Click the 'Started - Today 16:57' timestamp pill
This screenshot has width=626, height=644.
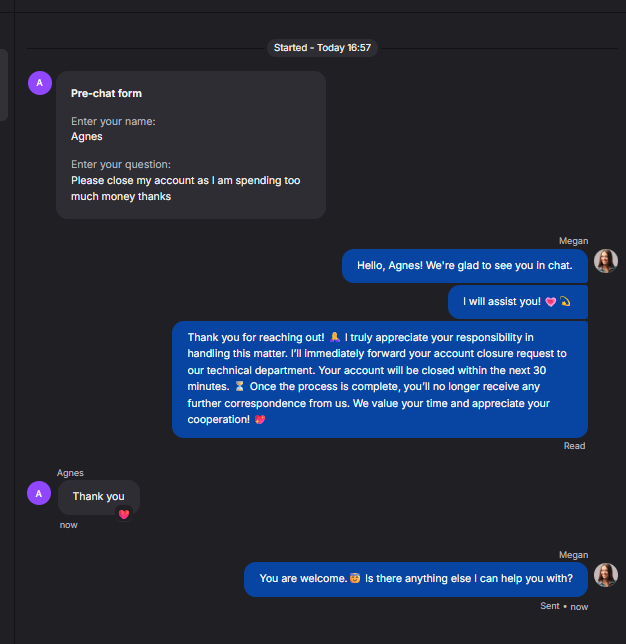point(322,48)
